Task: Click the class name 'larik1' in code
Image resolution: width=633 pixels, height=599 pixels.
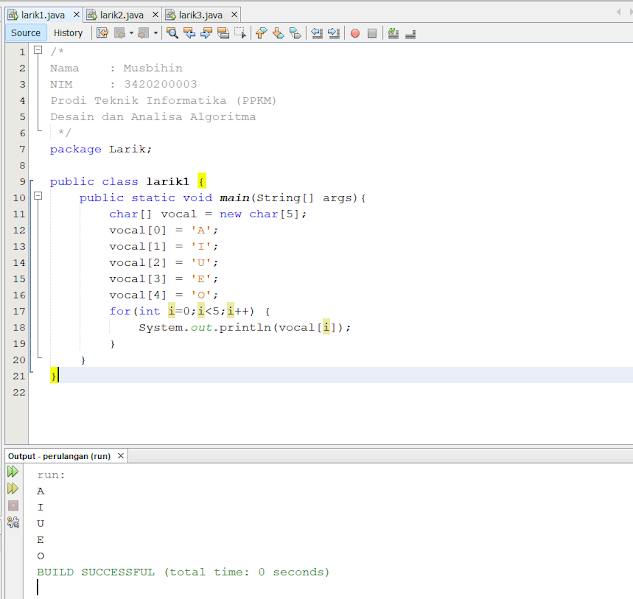Action: coord(168,182)
